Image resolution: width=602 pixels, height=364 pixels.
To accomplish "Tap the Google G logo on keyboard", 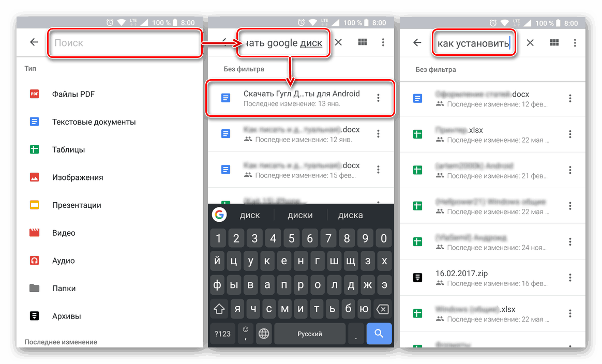I will pyautogui.click(x=219, y=215).
